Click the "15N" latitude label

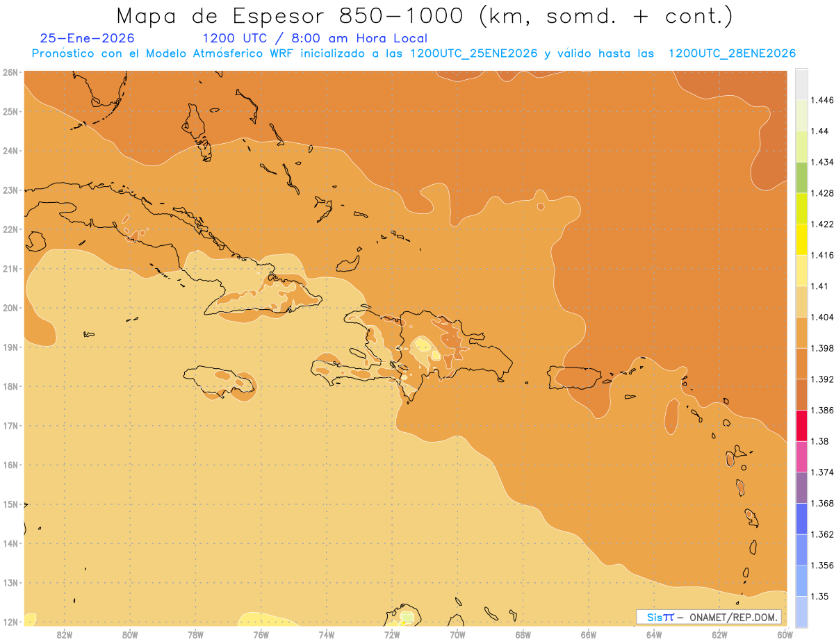pyautogui.click(x=10, y=504)
